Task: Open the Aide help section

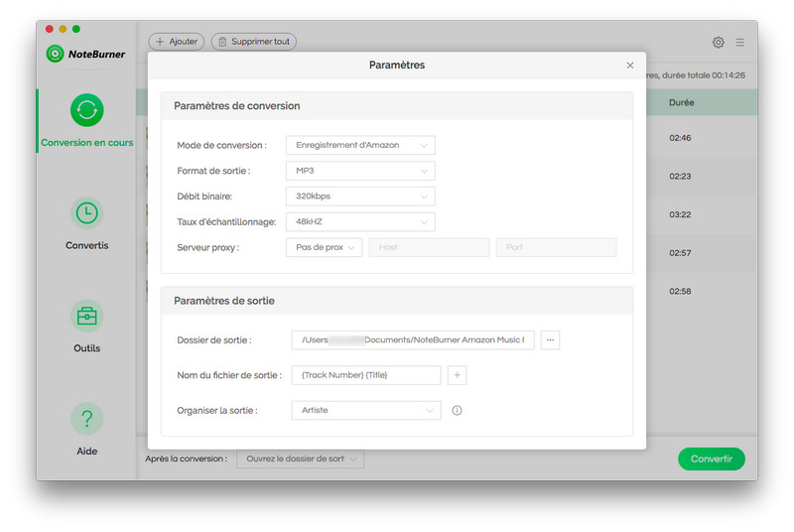Action: [86, 429]
